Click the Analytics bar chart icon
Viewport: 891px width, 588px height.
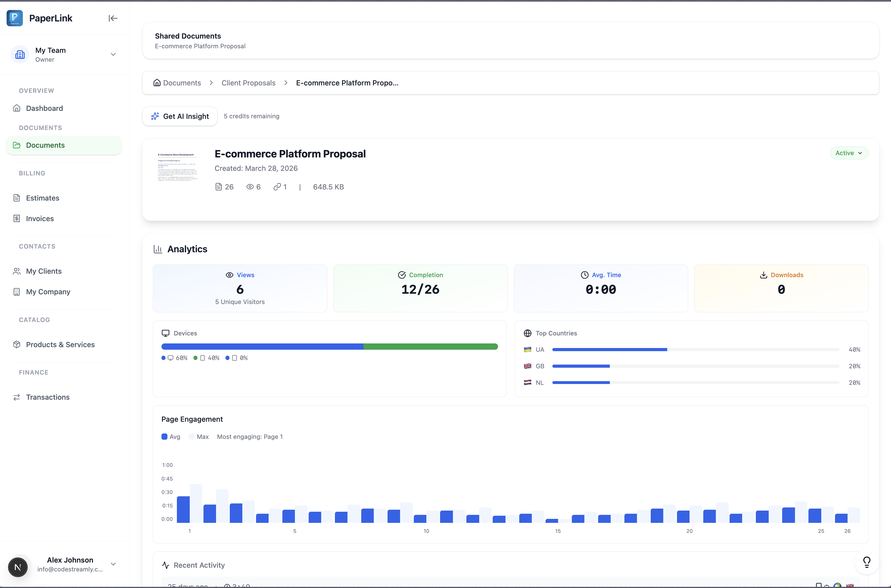point(158,249)
